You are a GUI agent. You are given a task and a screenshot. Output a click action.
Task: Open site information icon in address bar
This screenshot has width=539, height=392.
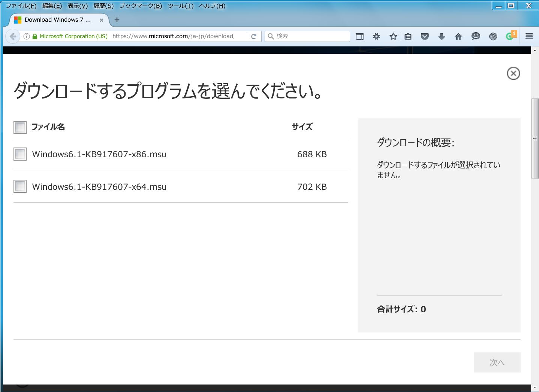tap(27, 36)
